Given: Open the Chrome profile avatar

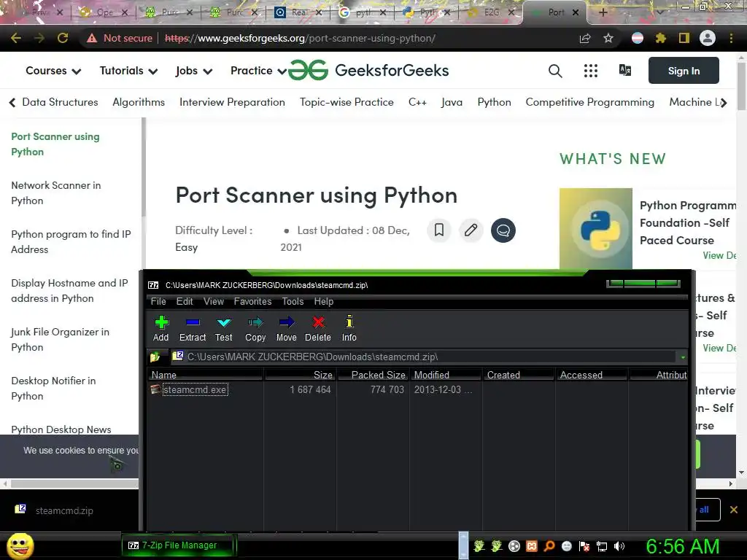Looking at the screenshot, I should (x=708, y=38).
